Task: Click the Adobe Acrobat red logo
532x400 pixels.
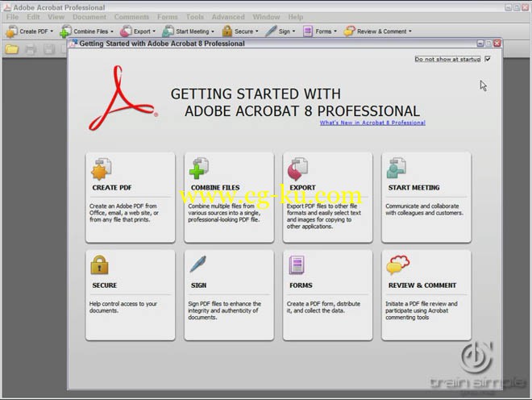Action: tap(123, 98)
